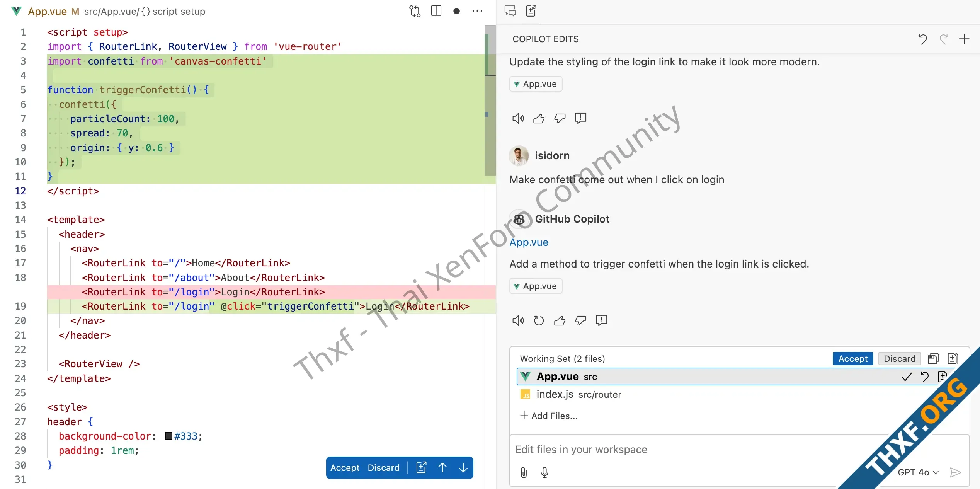
Task: Regenerate Copilot response with retry icon
Action: pos(539,320)
